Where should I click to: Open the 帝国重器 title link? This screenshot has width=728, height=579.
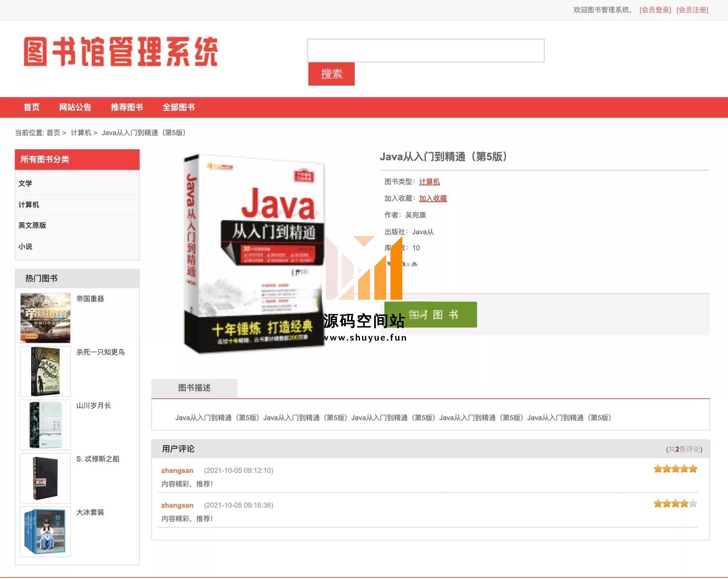[90, 299]
